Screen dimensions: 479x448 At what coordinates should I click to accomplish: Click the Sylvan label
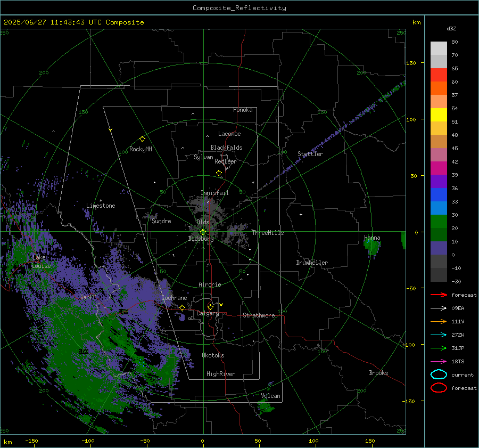coord(203,157)
